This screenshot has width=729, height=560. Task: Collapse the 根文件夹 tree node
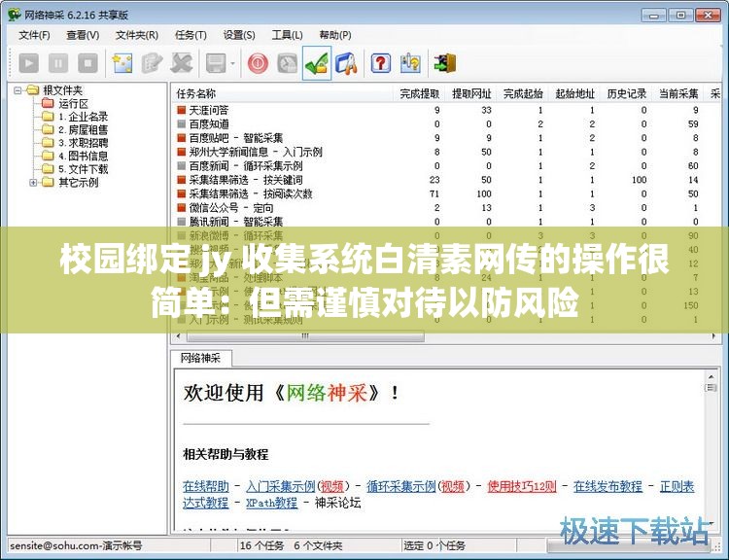pos(17,90)
